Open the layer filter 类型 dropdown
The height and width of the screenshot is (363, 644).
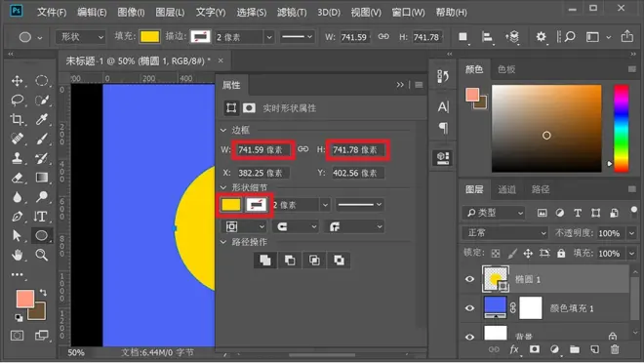click(495, 213)
